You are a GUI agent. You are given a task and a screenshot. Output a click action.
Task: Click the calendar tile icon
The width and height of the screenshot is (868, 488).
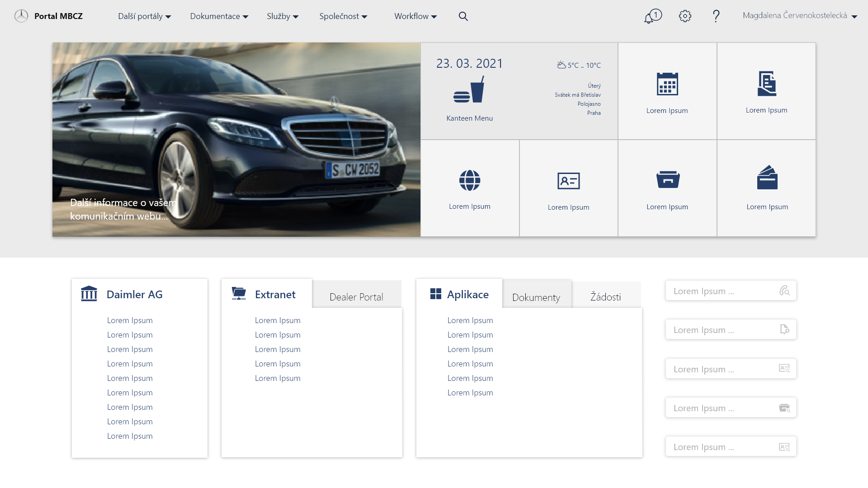tap(667, 84)
